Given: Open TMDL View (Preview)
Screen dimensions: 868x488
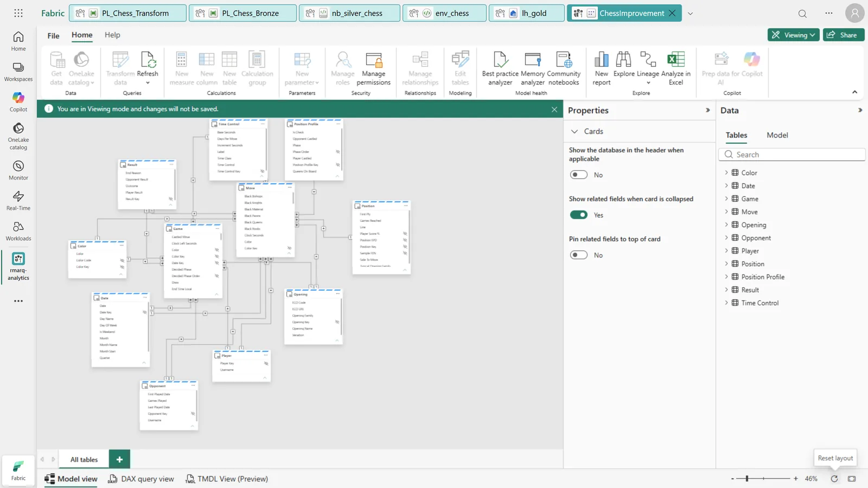Looking at the screenshot, I should tap(227, 479).
